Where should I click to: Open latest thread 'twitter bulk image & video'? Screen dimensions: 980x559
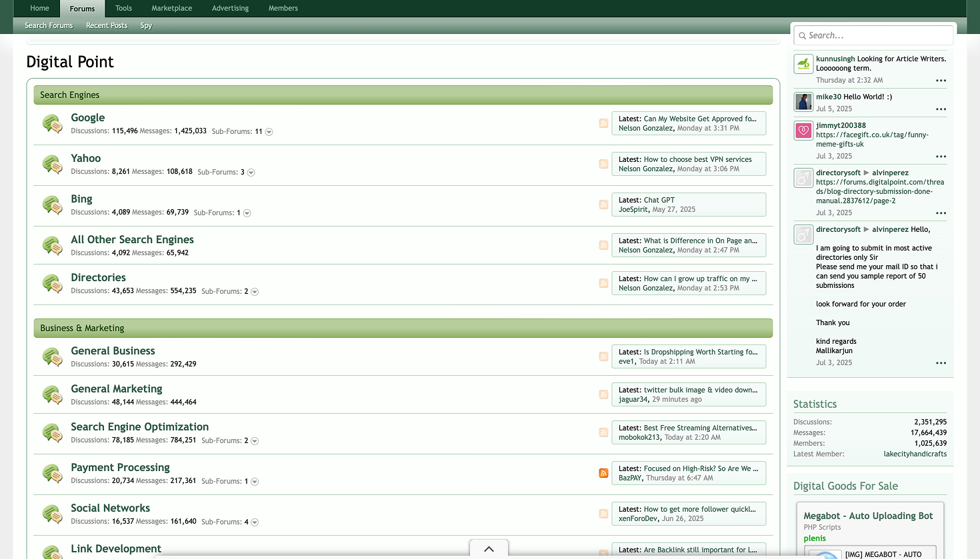pyautogui.click(x=701, y=390)
